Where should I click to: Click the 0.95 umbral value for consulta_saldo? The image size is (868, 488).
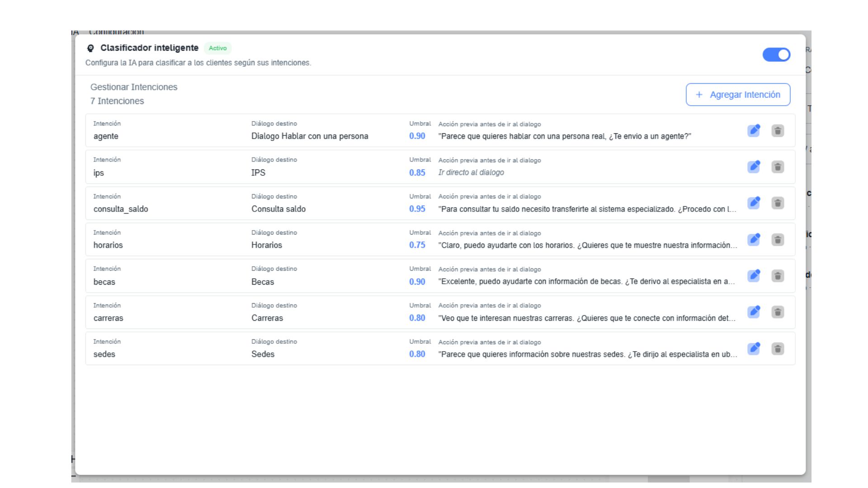[x=417, y=209]
